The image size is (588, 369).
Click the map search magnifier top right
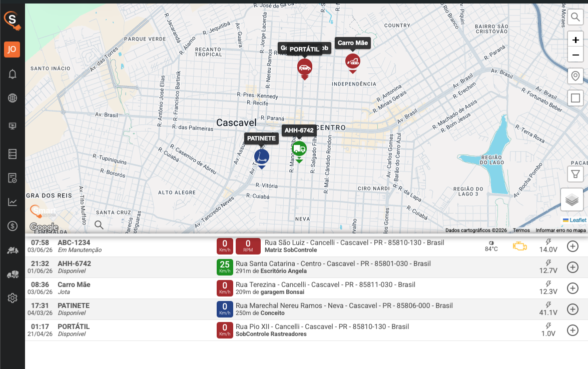click(x=575, y=17)
